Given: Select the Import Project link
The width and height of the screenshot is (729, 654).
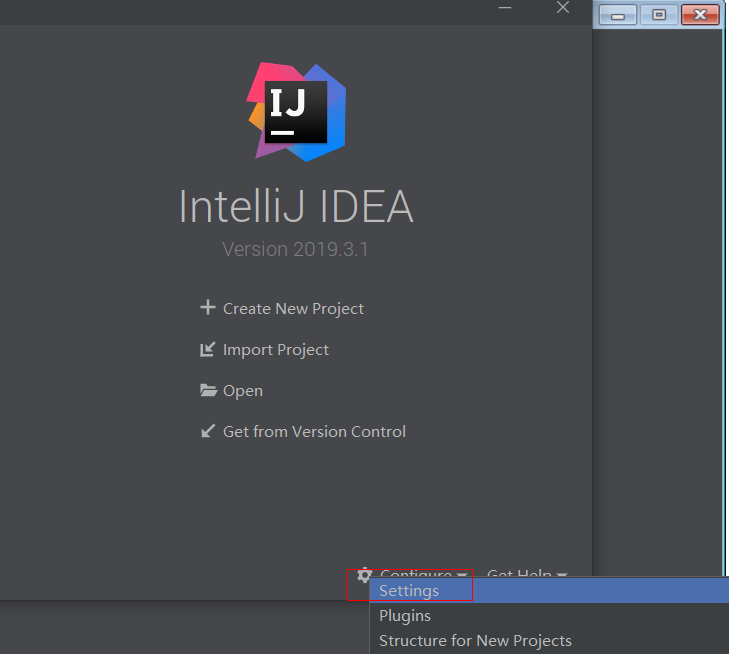Looking at the screenshot, I should (x=276, y=350).
